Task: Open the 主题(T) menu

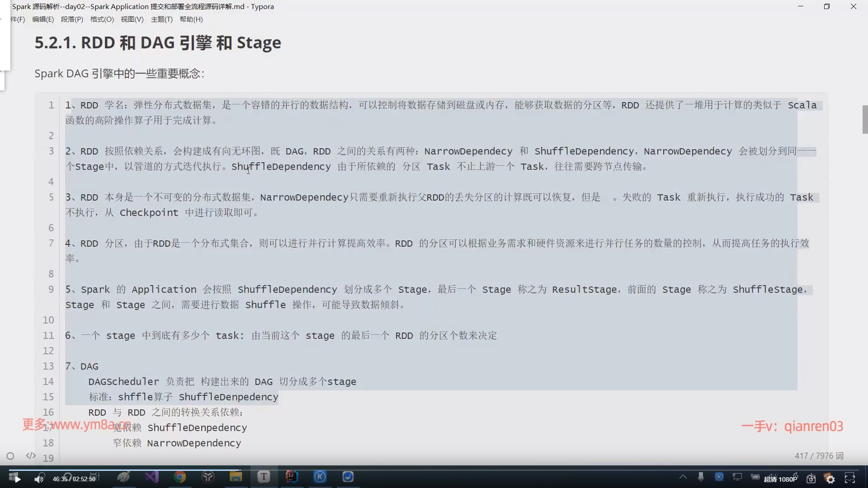Action: [x=161, y=19]
